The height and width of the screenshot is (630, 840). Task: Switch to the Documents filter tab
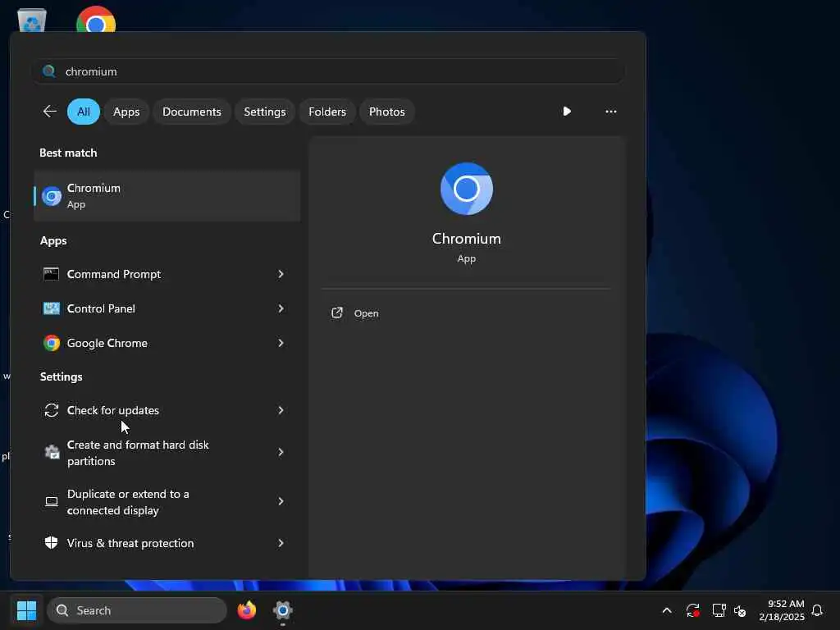[x=192, y=112]
